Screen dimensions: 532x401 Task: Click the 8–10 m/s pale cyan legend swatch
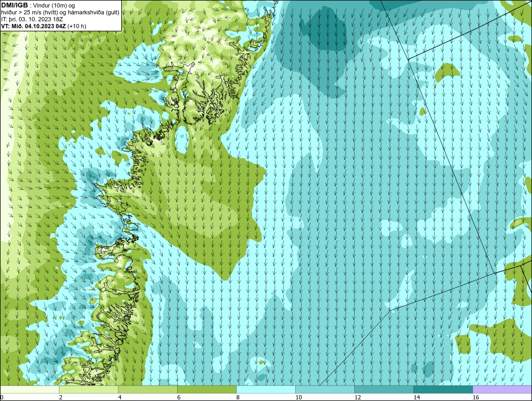pyautogui.click(x=265, y=389)
